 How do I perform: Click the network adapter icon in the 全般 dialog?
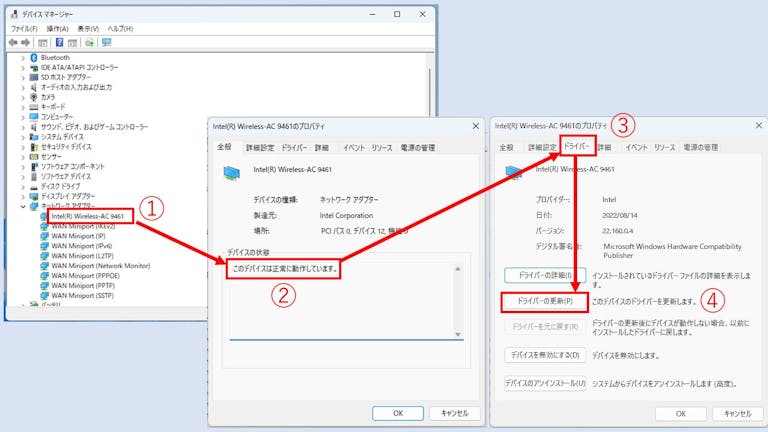click(232, 172)
